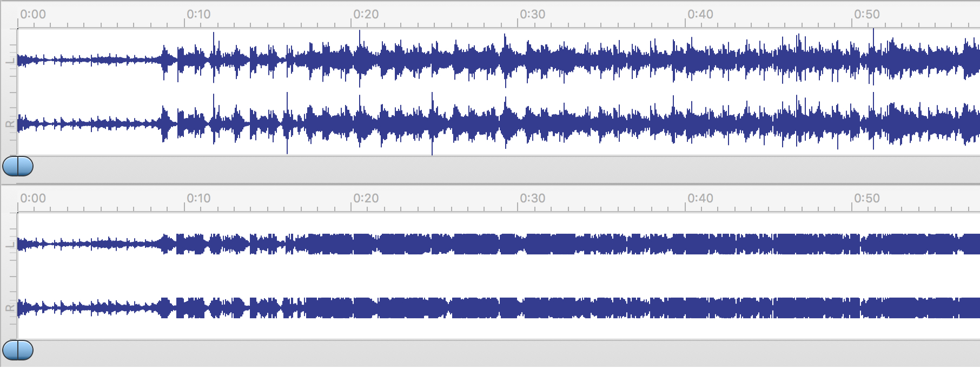The image size is (980, 368).
Task: Click the 0:00 start label on the lower ruler
Action: click(32, 199)
